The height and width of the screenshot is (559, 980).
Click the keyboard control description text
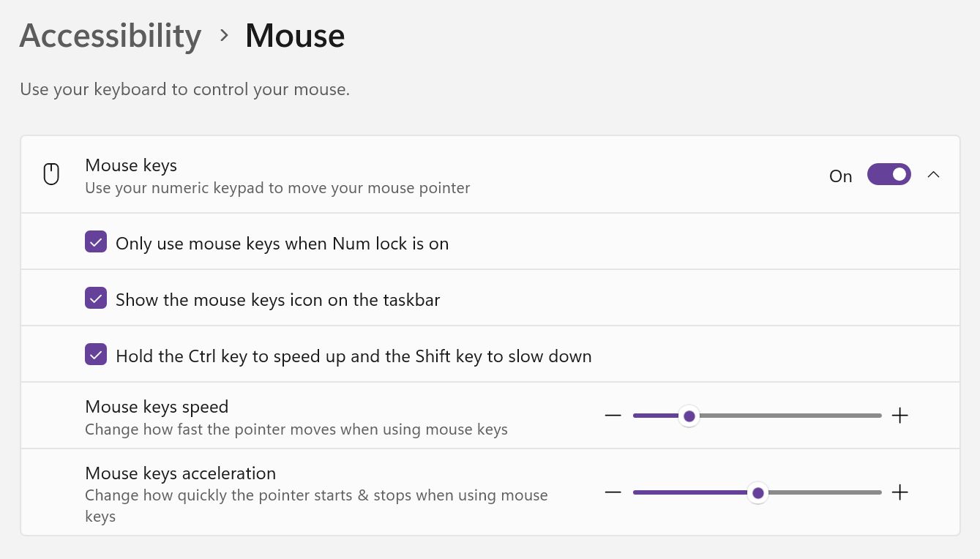(x=184, y=89)
